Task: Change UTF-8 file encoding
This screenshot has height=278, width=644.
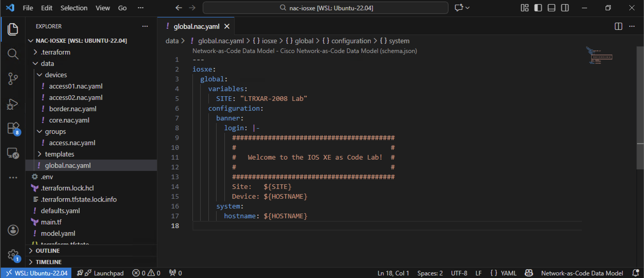Action: point(459,273)
